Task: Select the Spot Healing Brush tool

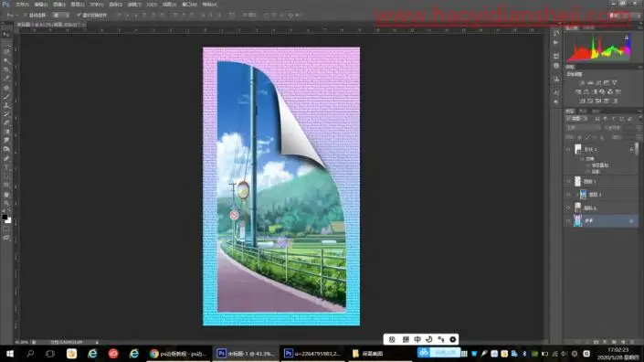Action: [6, 88]
